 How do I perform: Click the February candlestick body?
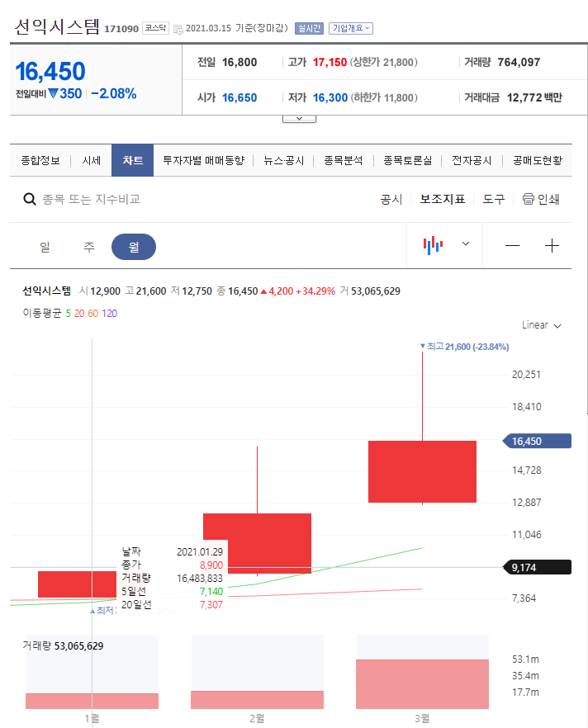point(258,543)
